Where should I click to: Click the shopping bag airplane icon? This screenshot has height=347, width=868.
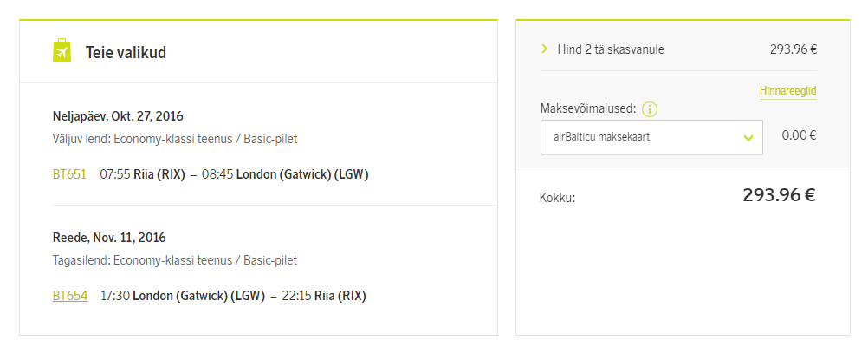tap(62, 51)
